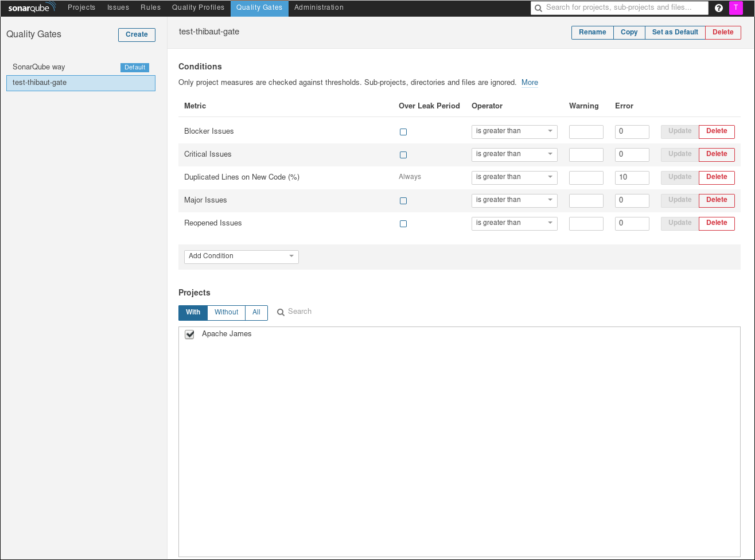Click the Apache James project name
755x560 pixels.
(x=227, y=334)
